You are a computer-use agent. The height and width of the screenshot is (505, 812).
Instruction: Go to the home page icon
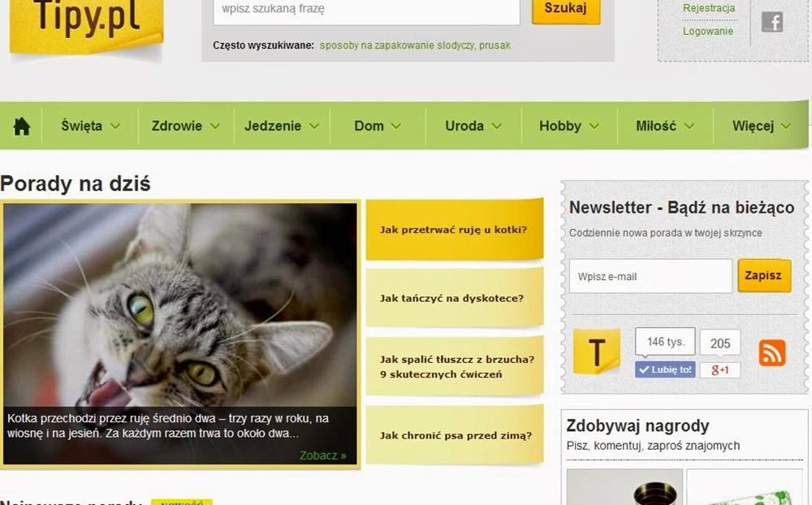(22, 126)
